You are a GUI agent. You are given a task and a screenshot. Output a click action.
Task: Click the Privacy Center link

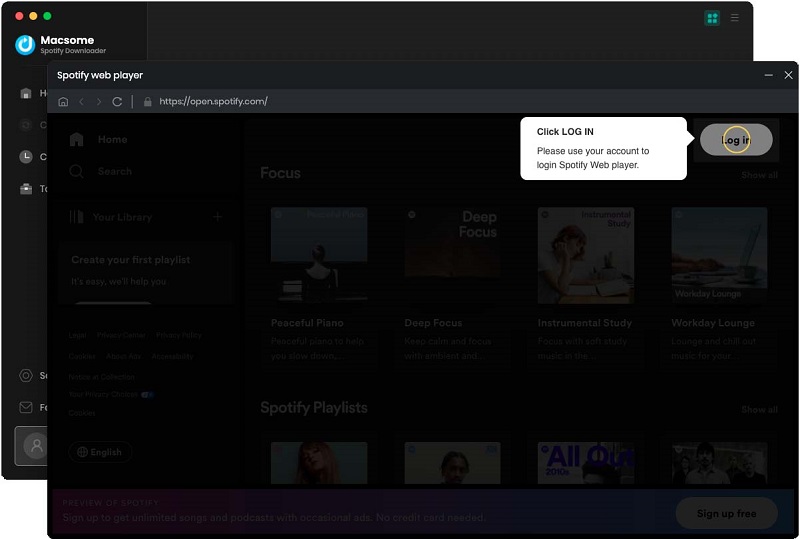(x=121, y=335)
